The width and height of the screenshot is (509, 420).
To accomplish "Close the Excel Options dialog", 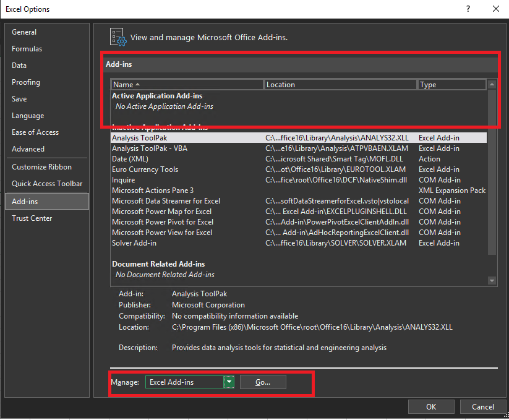I will (x=495, y=9).
